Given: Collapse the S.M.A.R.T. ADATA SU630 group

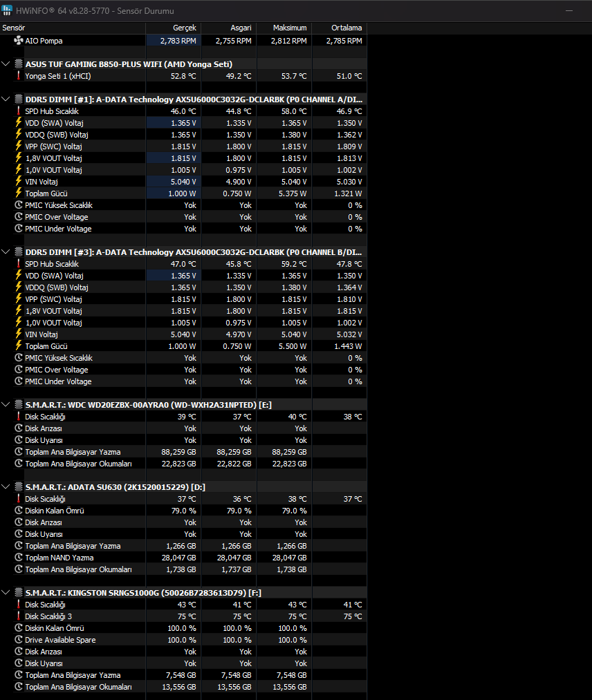Looking at the screenshot, I should (6, 486).
